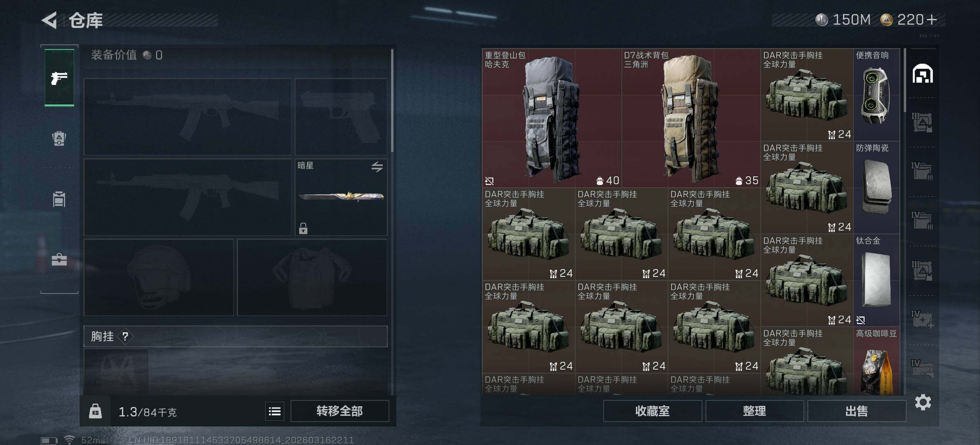This screenshot has width=980, height=445.
Task: Add currency with the plus beside 220
Action: pyautogui.click(x=932, y=19)
